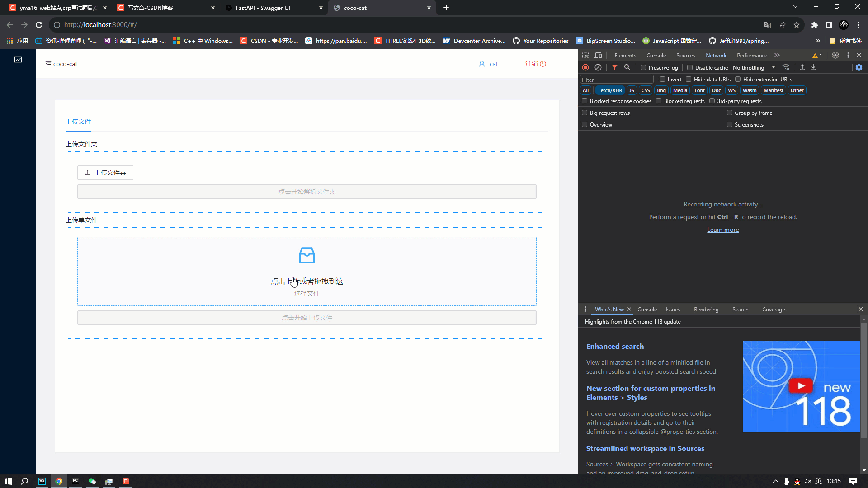
Task: Click the 上传文件夹 button
Action: coord(105,173)
